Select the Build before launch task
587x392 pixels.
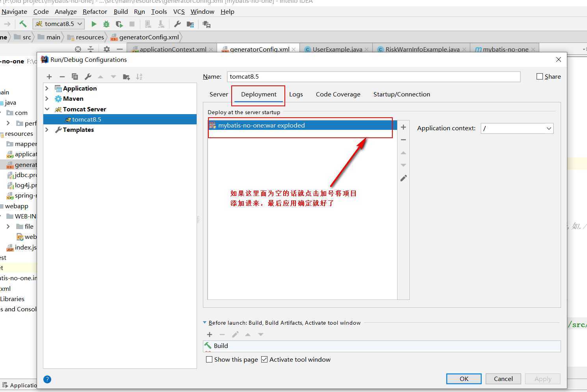[382, 346]
